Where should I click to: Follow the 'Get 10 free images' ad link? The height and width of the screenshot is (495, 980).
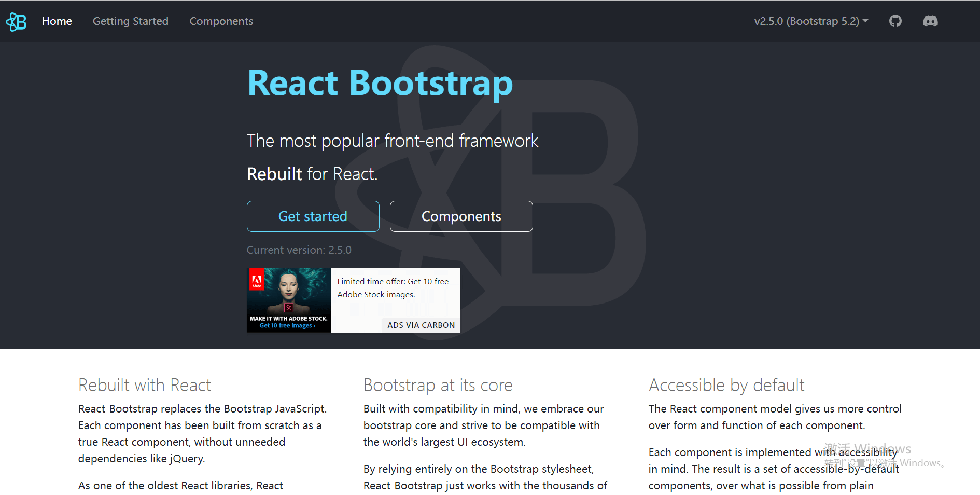(x=287, y=325)
